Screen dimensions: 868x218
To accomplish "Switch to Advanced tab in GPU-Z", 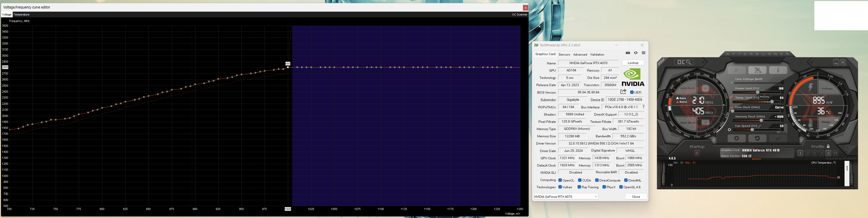I will (x=580, y=55).
